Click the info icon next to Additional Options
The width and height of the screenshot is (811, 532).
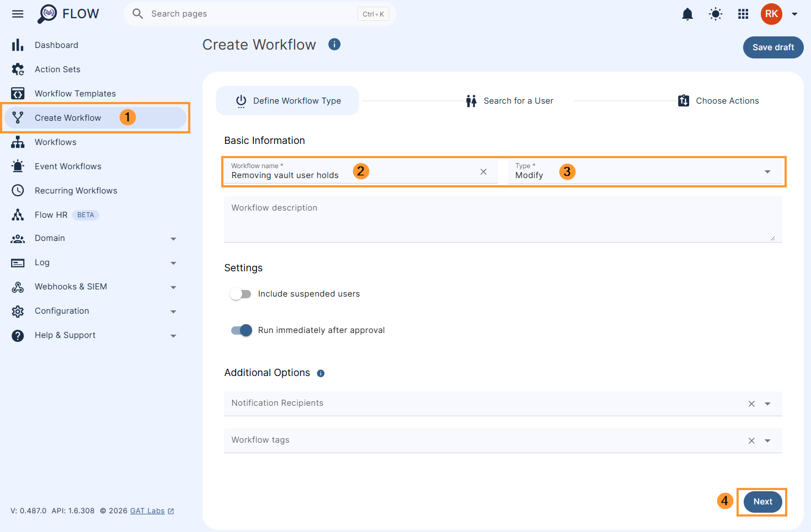click(321, 373)
